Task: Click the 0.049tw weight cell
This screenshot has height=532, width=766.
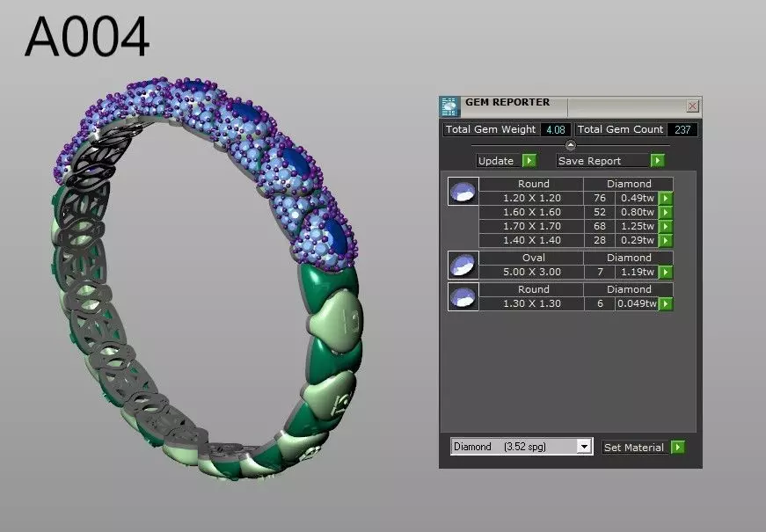Action: [x=637, y=303]
